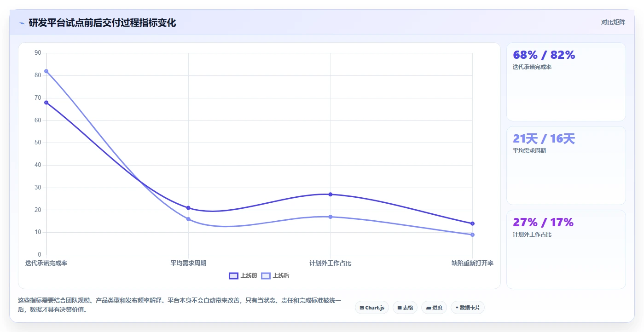Click the 上线后 point for 缺陷重新打开率

pyautogui.click(x=472, y=235)
